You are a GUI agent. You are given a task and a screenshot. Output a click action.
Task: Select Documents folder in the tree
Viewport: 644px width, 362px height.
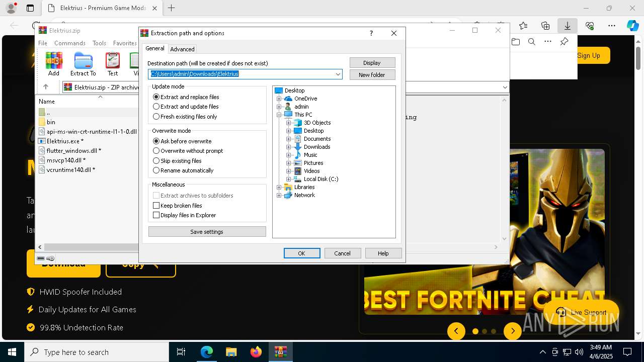click(317, 139)
